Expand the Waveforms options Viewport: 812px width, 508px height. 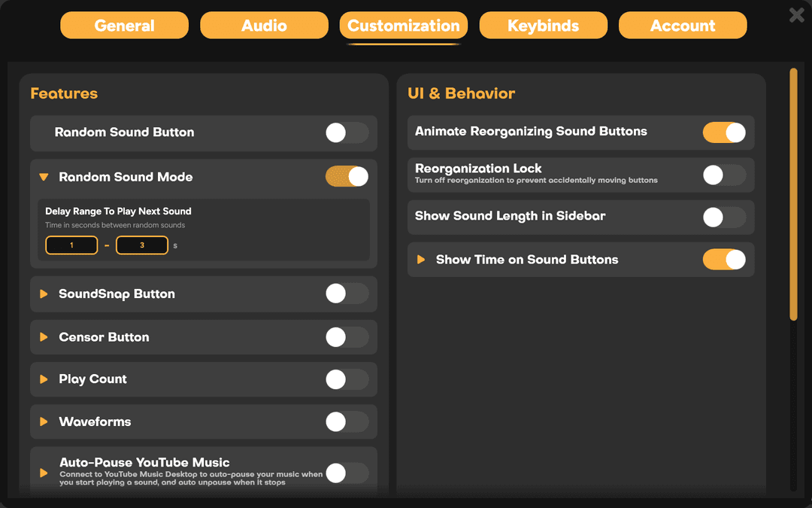point(44,421)
